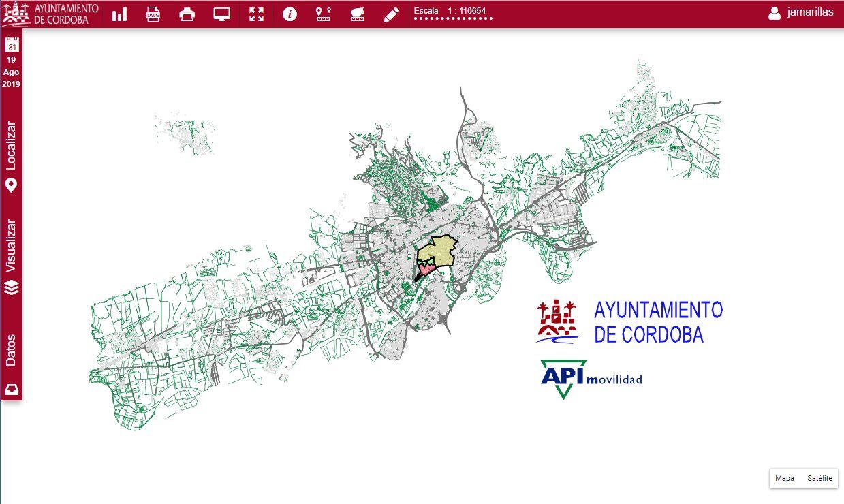
Task: Select the distance measurement tool
Action: (324, 14)
